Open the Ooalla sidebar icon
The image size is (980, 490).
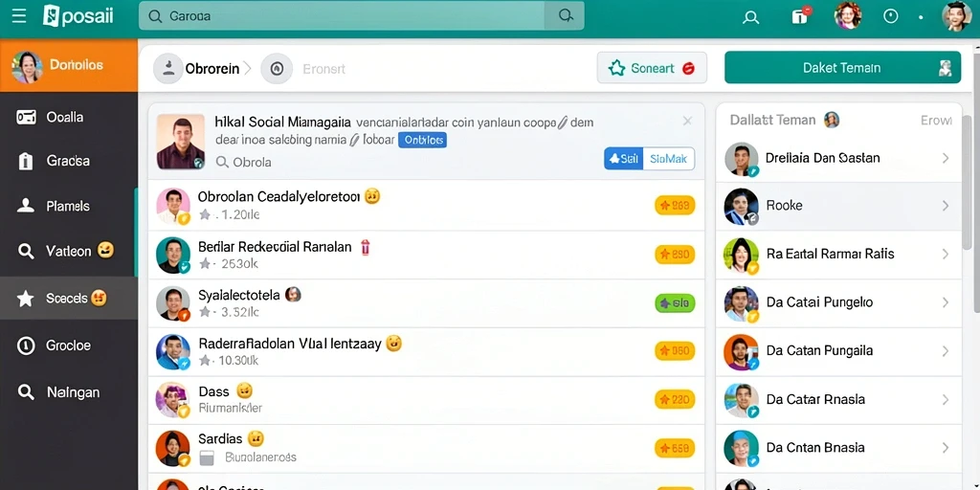[26, 117]
